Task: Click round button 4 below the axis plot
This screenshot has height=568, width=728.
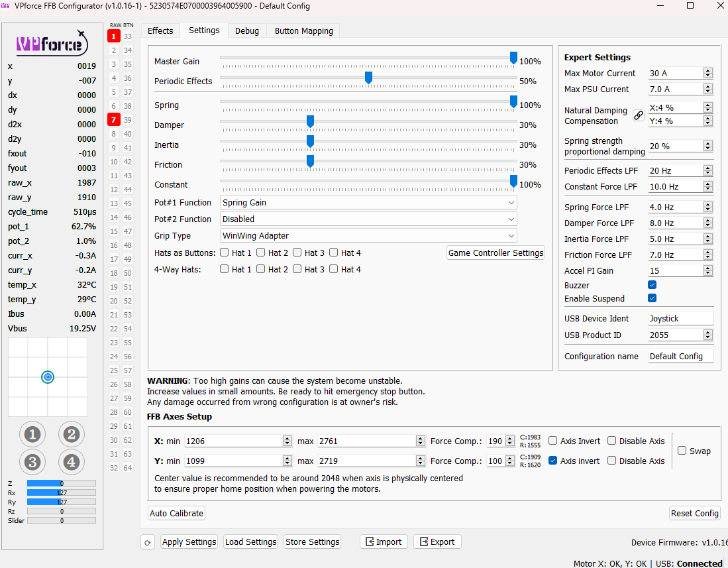Action: pos(72,462)
